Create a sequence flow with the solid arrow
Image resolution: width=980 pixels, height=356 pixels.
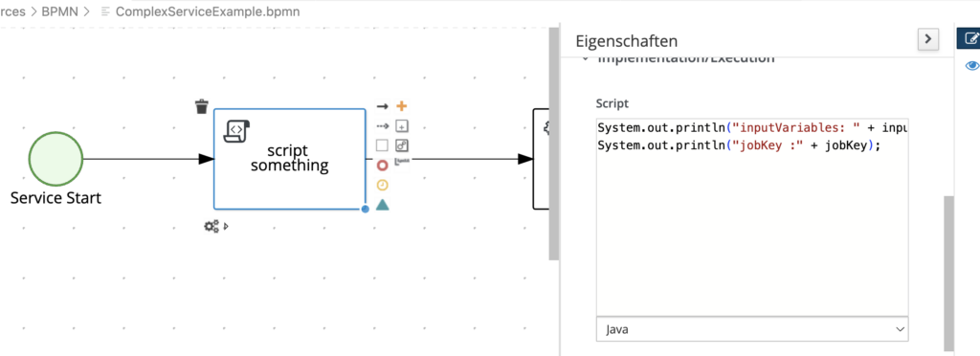tap(383, 107)
